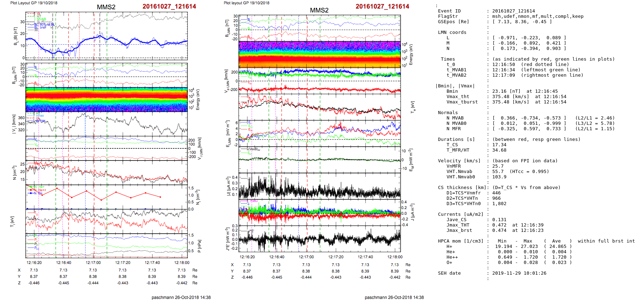Click the right plot 'Plot layout GP' header
This screenshot has width=644, height=300.
pyautogui.click(x=246, y=3)
